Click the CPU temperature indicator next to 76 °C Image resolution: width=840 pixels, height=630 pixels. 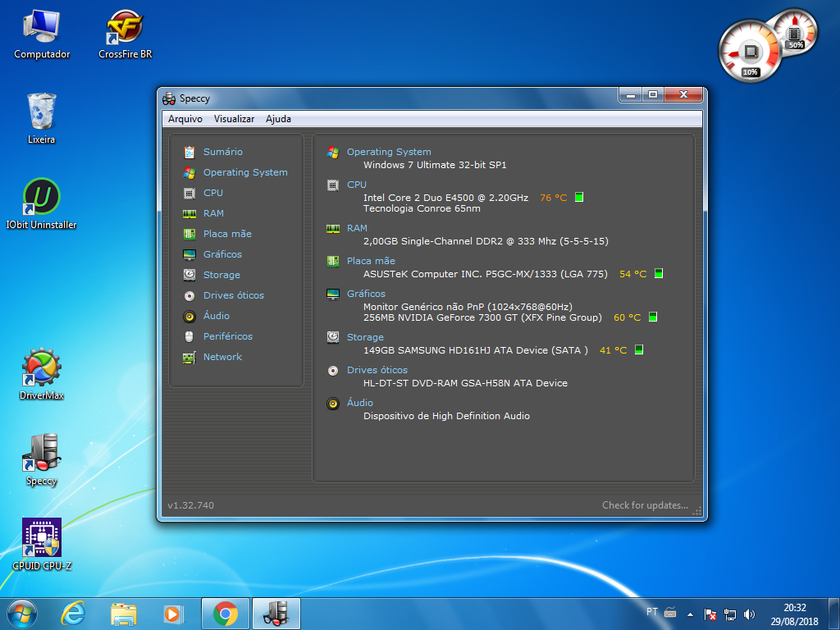(x=579, y=197)
